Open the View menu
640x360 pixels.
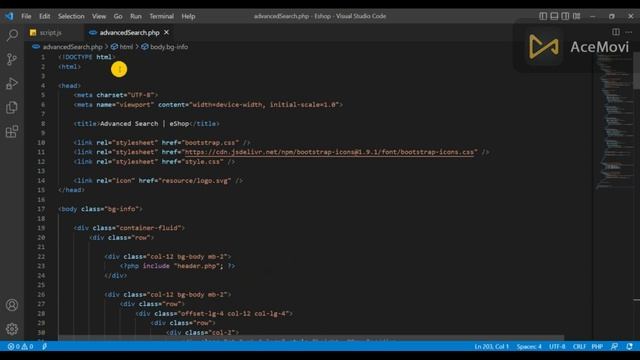point(99,16)
